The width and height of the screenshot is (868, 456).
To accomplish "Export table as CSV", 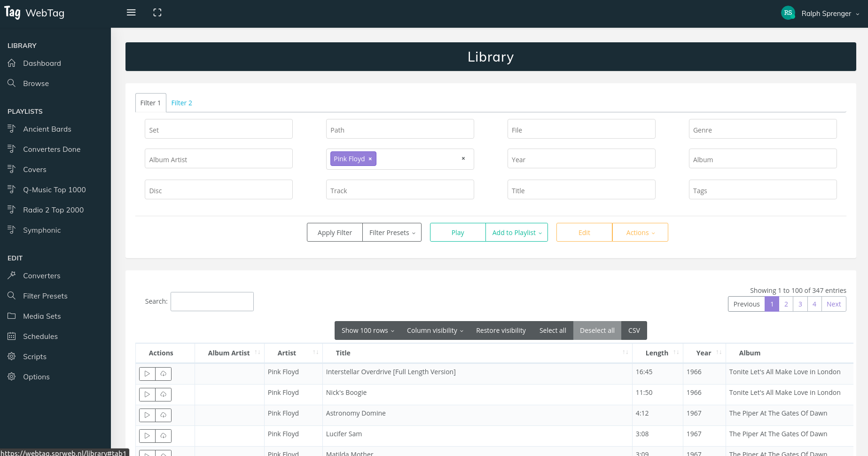I will 634,330.
